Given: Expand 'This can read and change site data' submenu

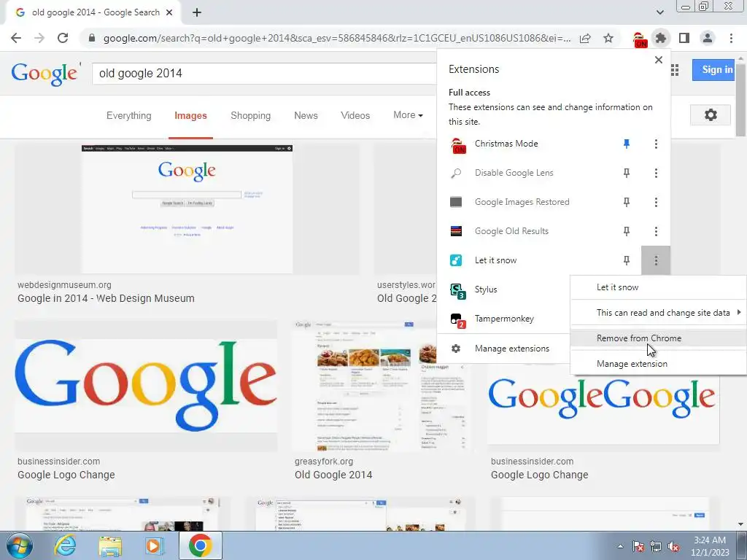Looking at the screenshot, I should click(659, 312).
